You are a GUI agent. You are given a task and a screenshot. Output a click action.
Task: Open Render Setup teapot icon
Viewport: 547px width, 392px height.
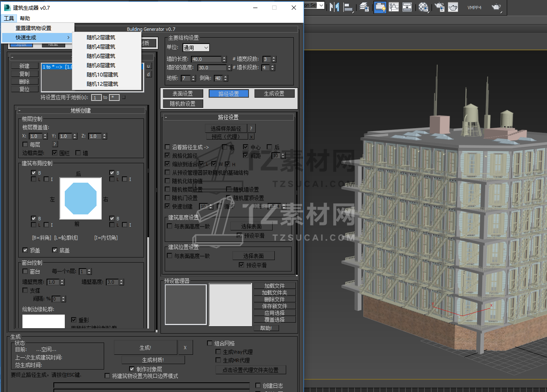(x=439, y=7)
